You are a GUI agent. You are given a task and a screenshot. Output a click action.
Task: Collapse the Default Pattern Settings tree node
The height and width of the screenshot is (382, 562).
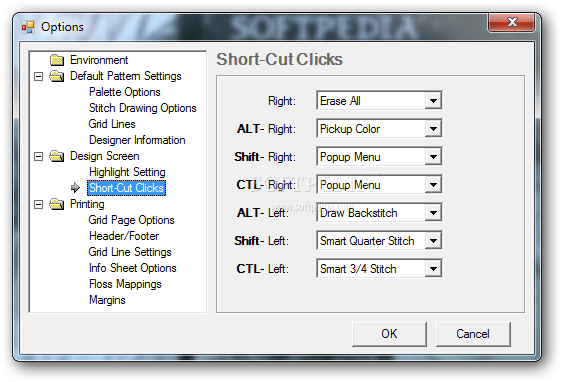point(38,76)
